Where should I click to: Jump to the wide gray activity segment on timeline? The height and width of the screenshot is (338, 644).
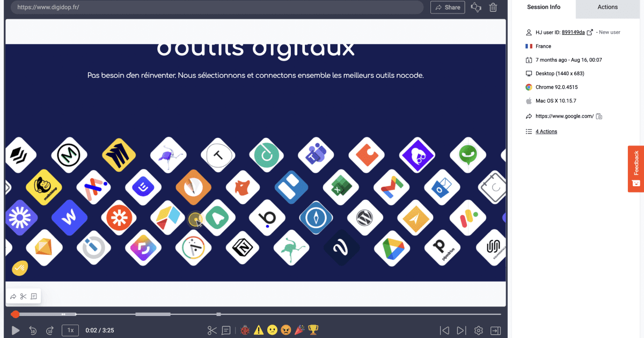pos(153,314)
